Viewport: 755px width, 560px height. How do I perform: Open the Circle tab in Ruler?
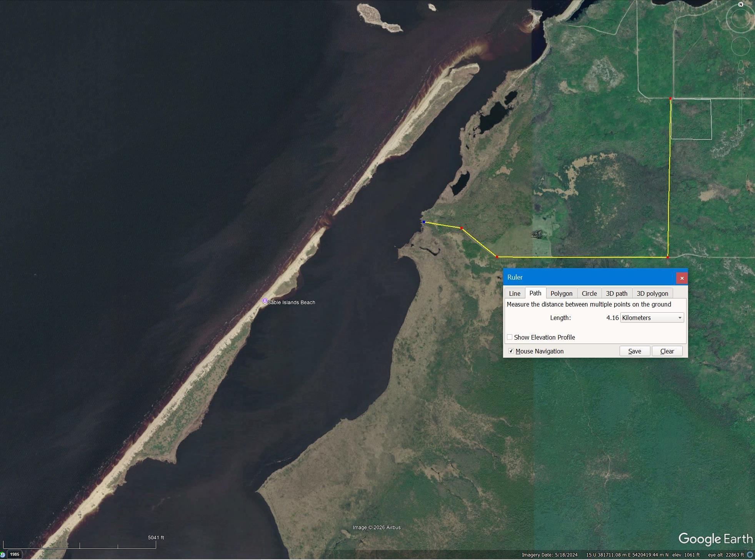[589, 293]
